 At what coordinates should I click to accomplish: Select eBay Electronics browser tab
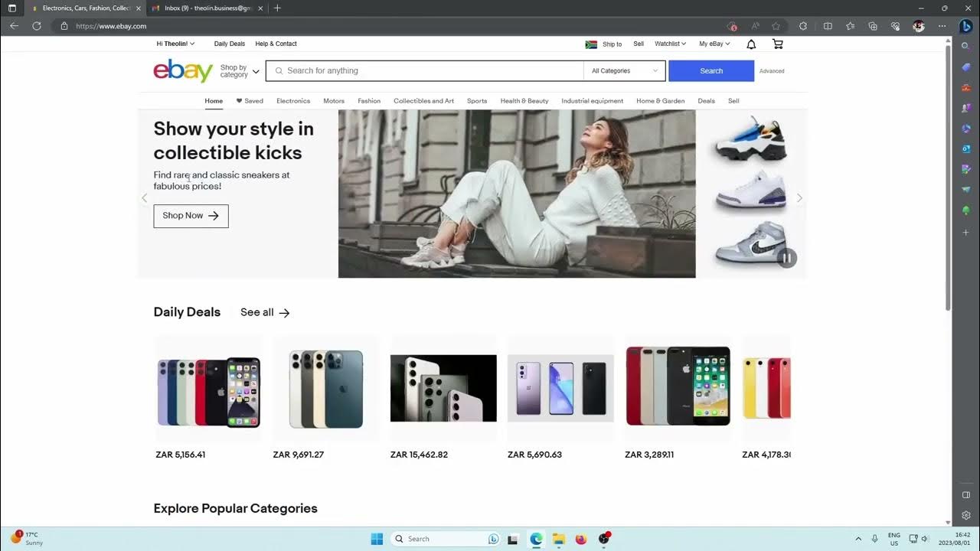[86, 8]
